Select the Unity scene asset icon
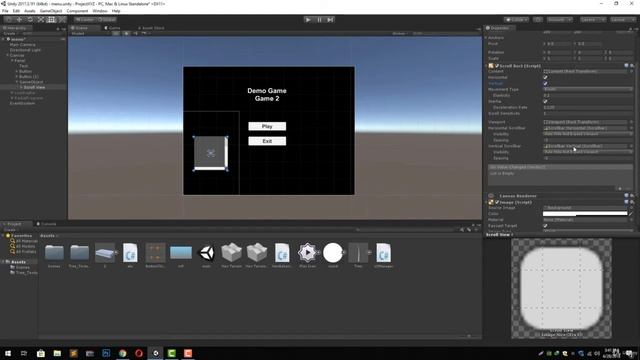640x360 pixels. (206, 253)
